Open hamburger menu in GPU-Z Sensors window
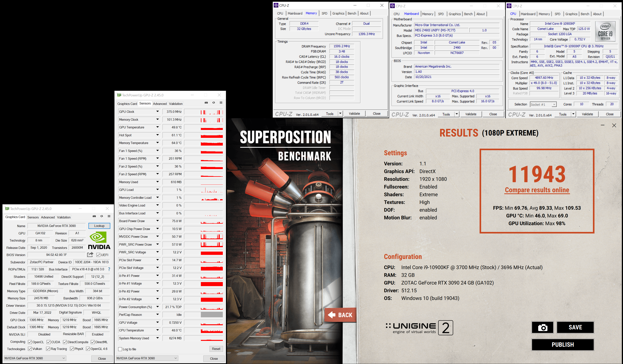This screenshot has height=364, width=623. [221, 103]
